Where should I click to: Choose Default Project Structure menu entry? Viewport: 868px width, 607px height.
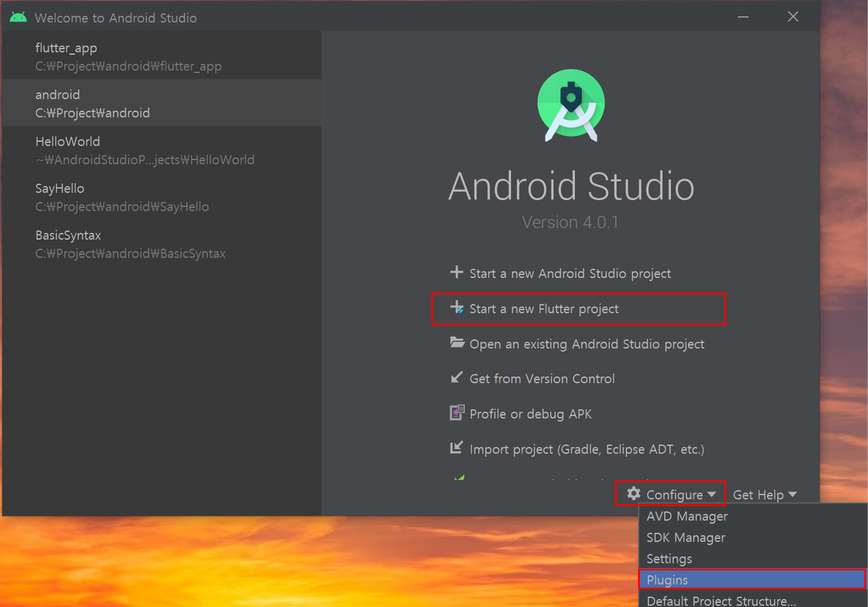point(752,600)
